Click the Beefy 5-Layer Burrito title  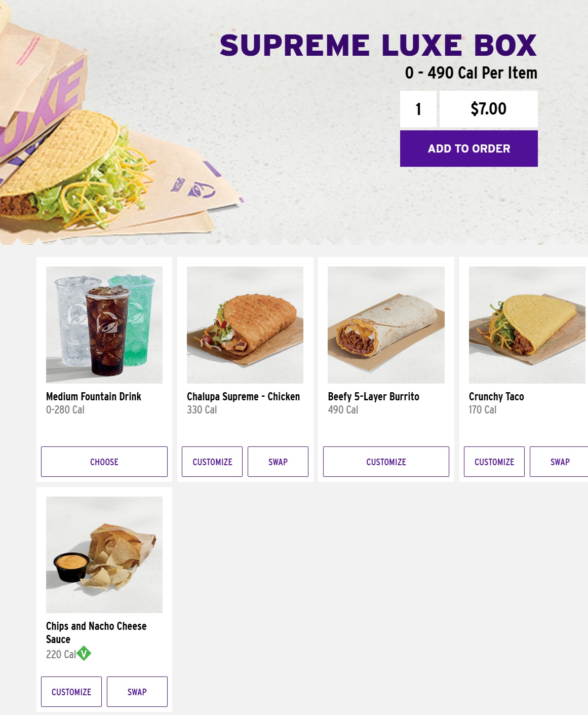pyautogui.click(x=373, y=397)
